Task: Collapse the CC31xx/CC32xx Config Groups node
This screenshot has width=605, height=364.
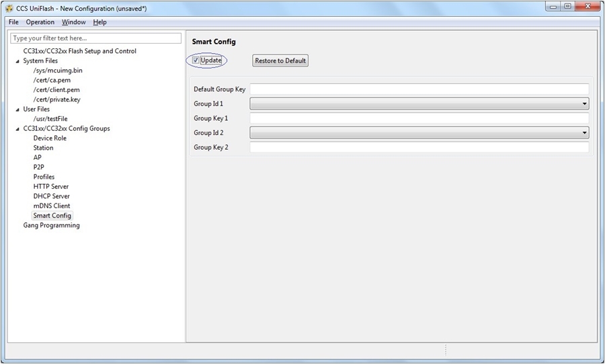Action: (17, 129)
